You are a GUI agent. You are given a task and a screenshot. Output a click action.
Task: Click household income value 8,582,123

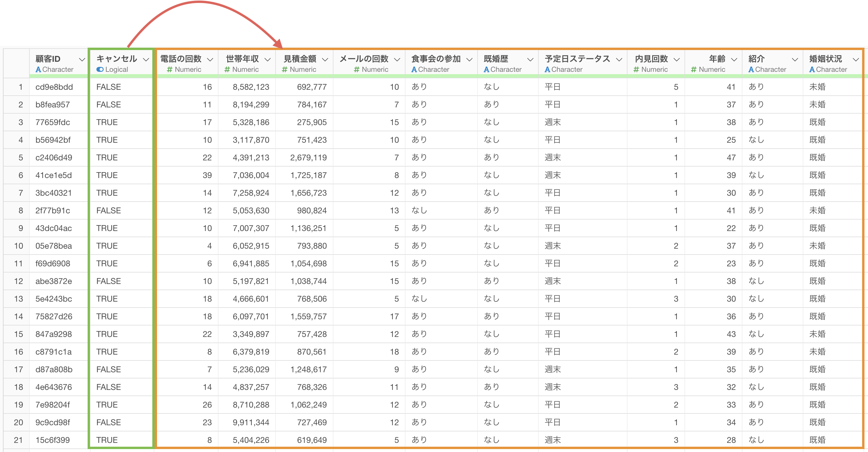click(251, 87)
